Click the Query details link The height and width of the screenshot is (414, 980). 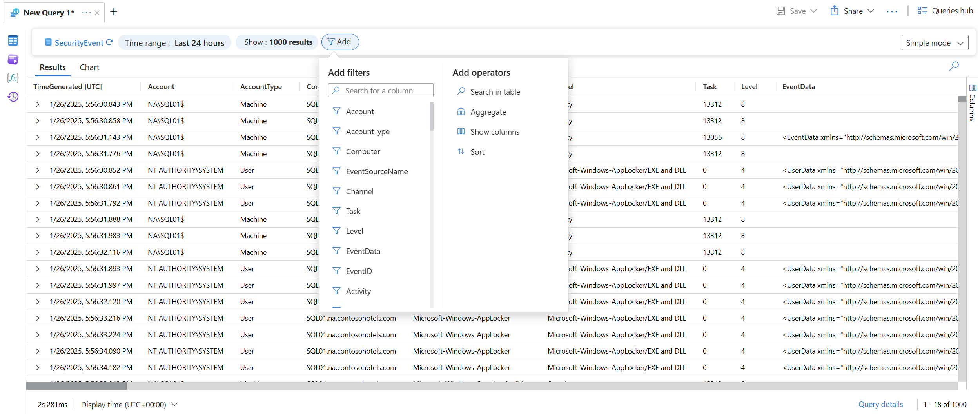click(x=880, y=404)
